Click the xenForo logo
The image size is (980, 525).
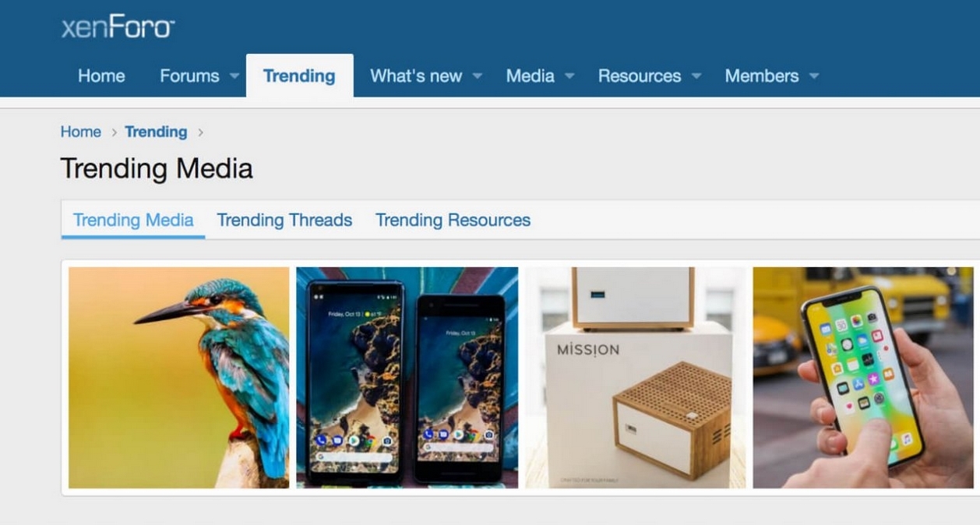pyautogui.click(x=118, y=28)
